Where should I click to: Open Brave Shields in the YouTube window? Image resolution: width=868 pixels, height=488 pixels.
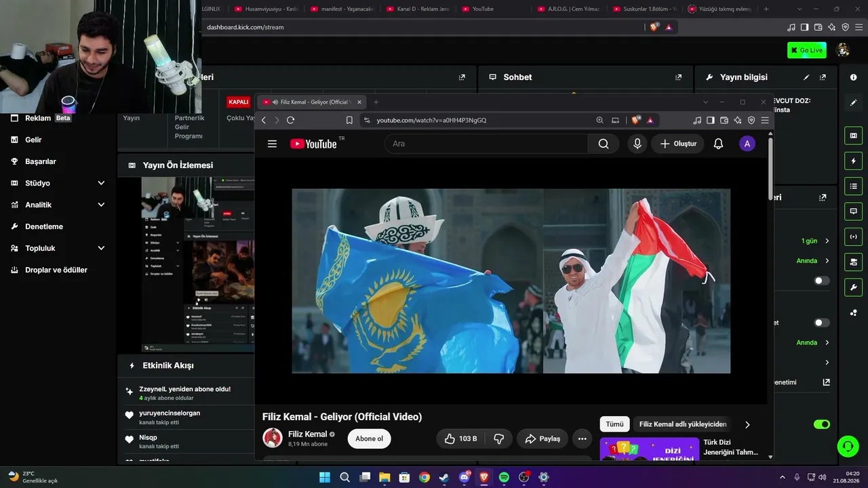pyautogui.click(x=635, y=120)
